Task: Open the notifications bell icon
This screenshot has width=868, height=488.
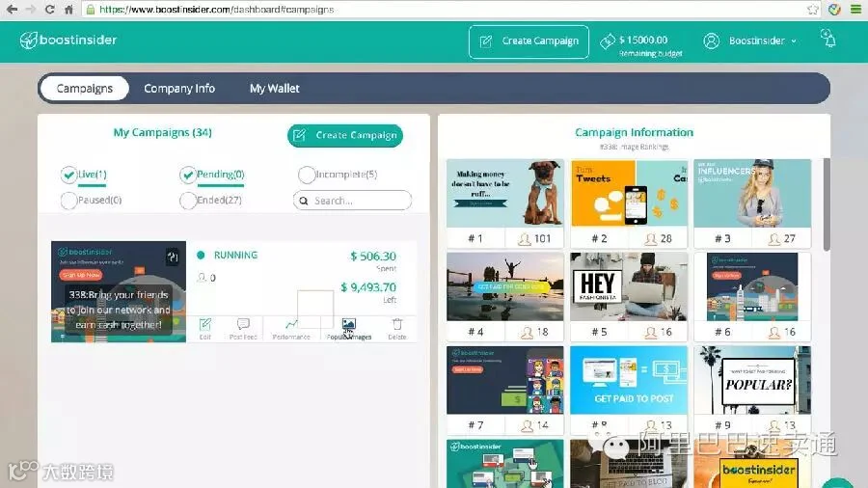Action: 828,39
